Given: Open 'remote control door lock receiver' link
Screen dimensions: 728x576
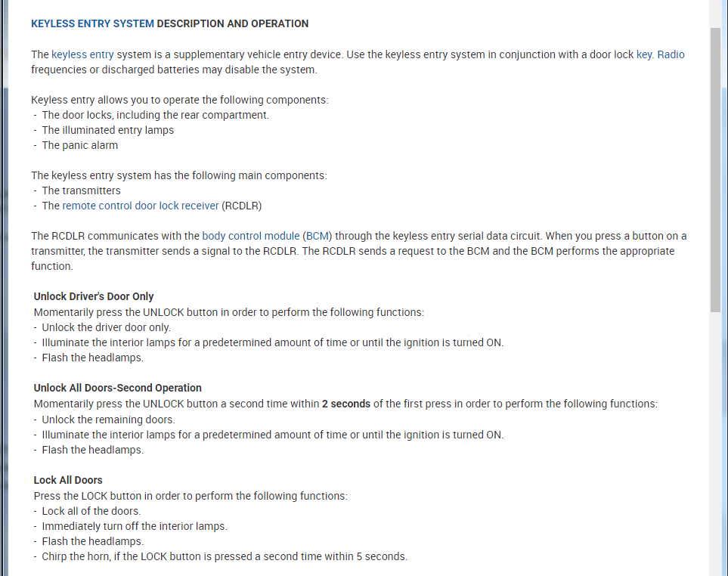Looking at the screenshot, I should 141,206.
